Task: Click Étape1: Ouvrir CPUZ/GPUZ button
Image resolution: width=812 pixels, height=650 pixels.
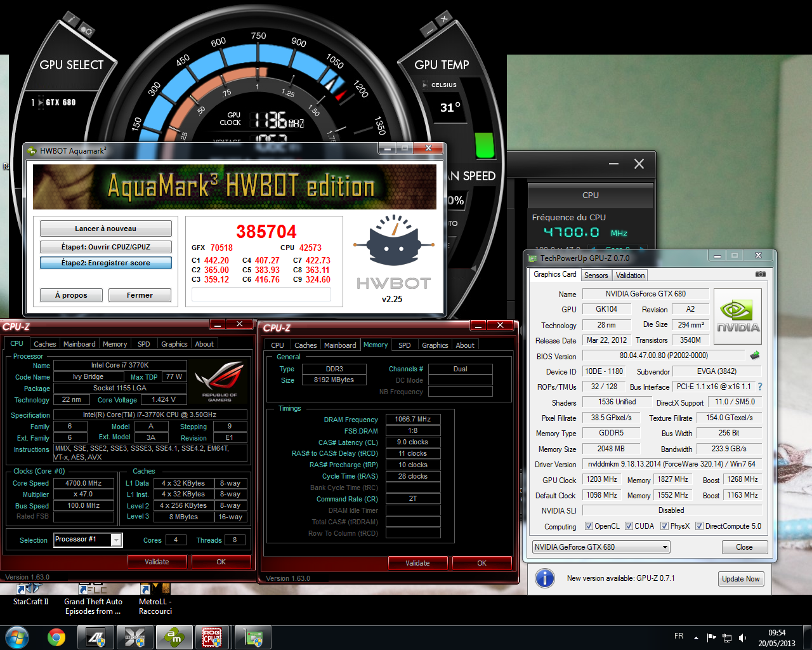Action: click(106, 247)
